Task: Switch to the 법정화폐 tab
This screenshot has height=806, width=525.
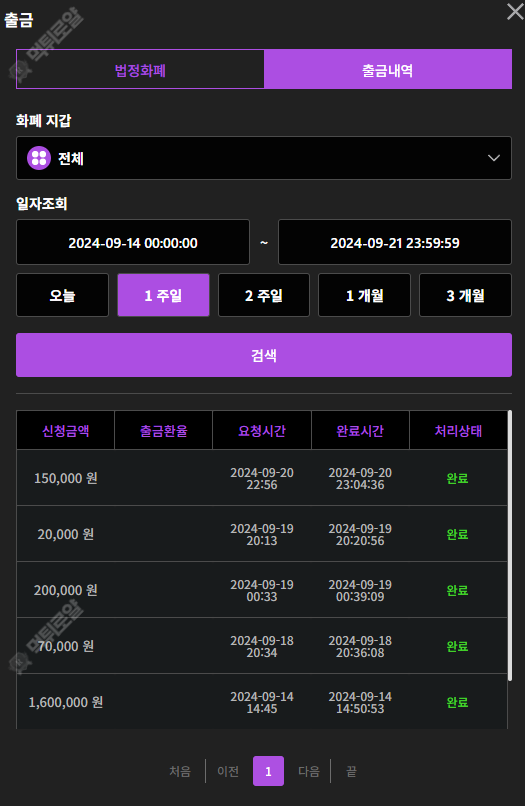Action: [140, 69]
